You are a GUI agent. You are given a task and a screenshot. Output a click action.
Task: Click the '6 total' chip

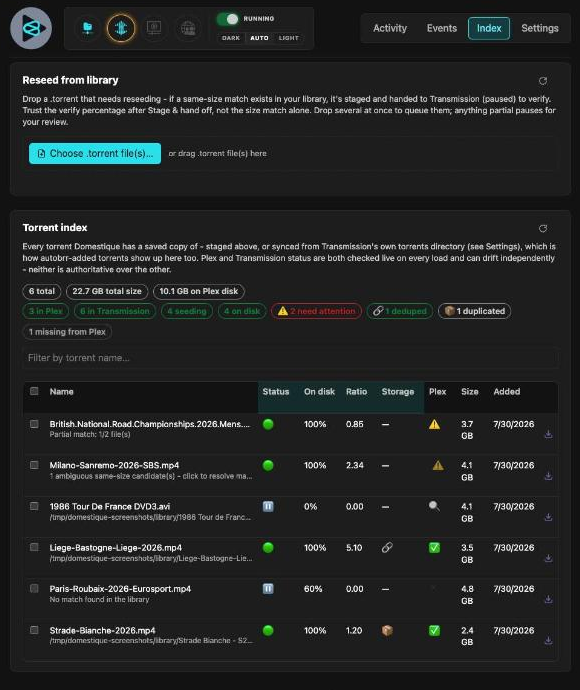[x=42, y=291]
